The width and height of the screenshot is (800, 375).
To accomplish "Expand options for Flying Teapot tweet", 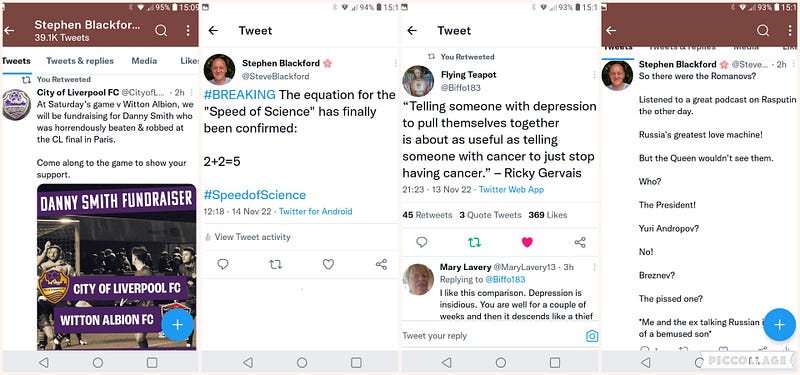I will tap(594, 75).
